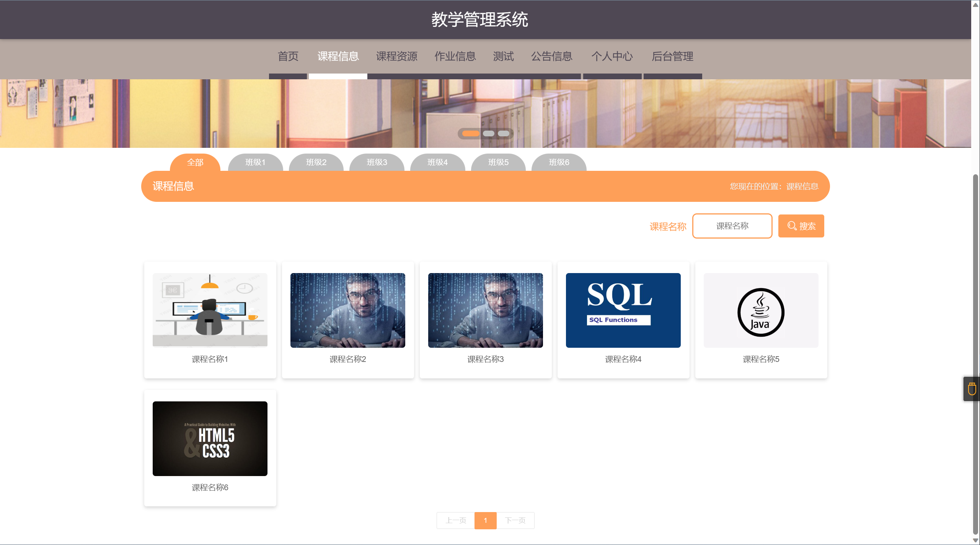Click the 下一页 pagination button
The image size is (980, 545).
coord(515,520)
